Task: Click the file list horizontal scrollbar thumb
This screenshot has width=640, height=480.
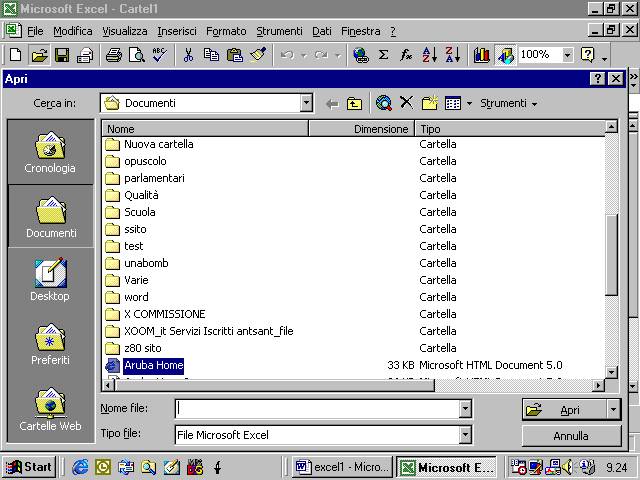Action: [x=274, y=385]
